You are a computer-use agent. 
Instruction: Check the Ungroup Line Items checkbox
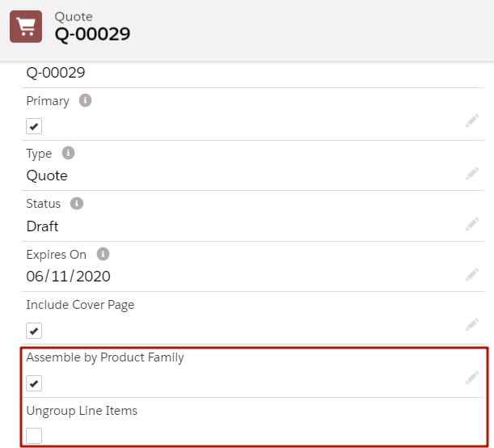(x=34, y=436)
